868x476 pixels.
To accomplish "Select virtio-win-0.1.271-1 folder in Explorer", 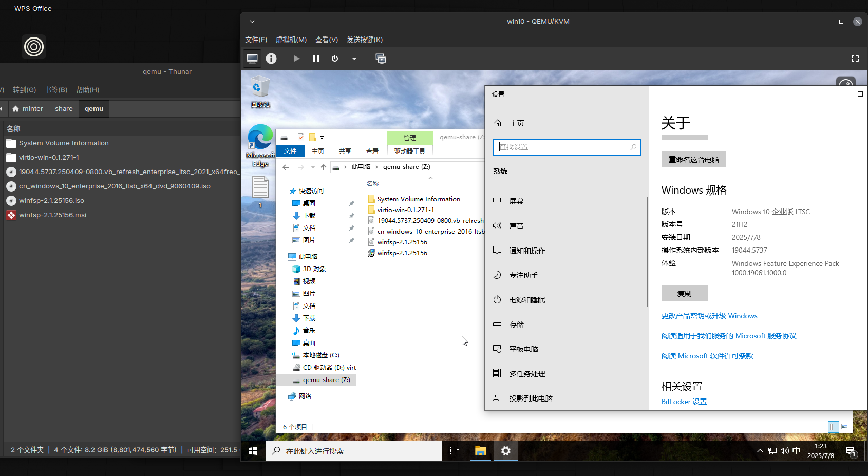I will click(x=406, y=210).
